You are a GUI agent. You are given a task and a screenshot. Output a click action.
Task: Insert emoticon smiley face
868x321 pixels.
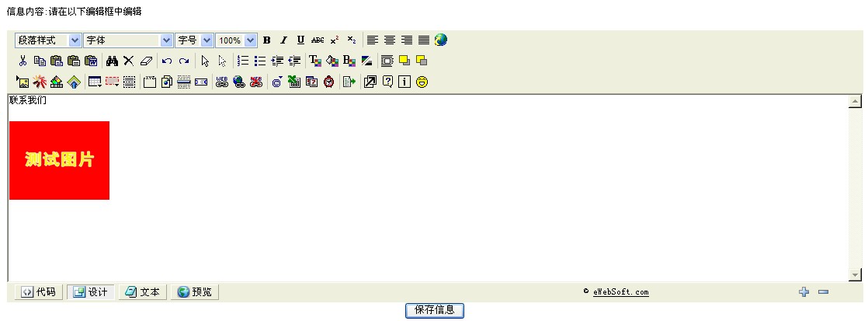click(x=422, y=82)
